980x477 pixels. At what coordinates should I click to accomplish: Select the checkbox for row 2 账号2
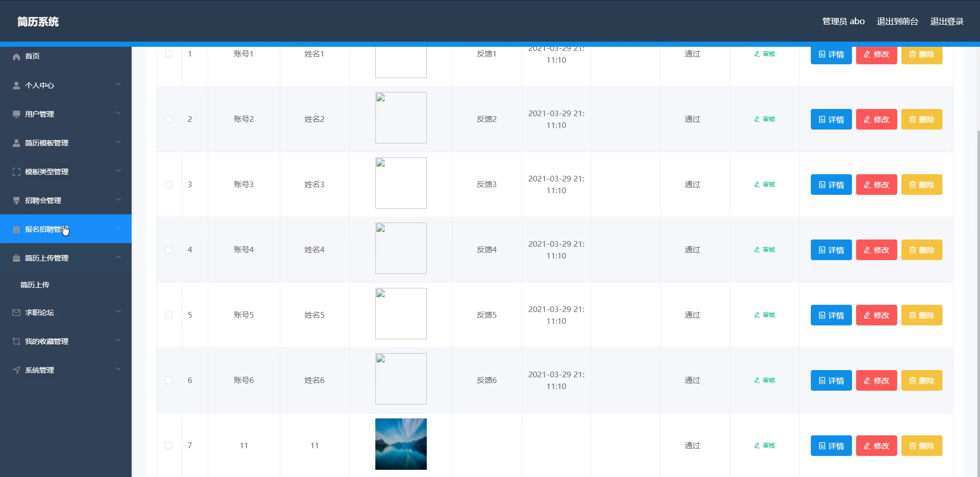(169, 119)
